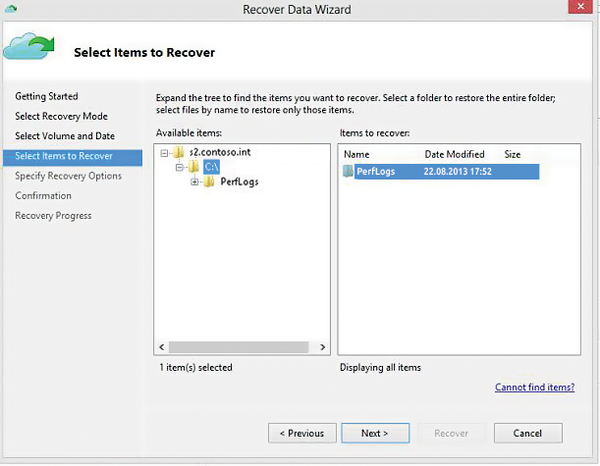Screen dimensions: 600x466
Task: Click the Next > button
Action: coord(375,433)
